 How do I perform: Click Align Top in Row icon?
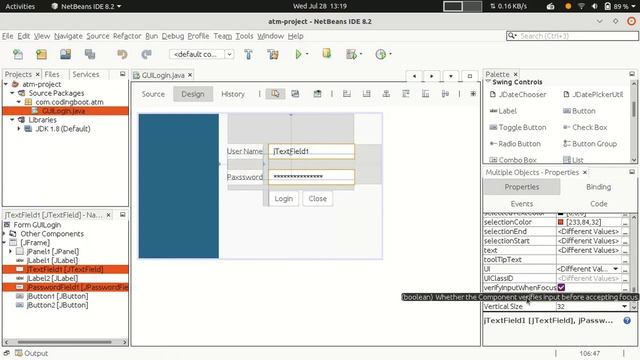click(406, 94)
